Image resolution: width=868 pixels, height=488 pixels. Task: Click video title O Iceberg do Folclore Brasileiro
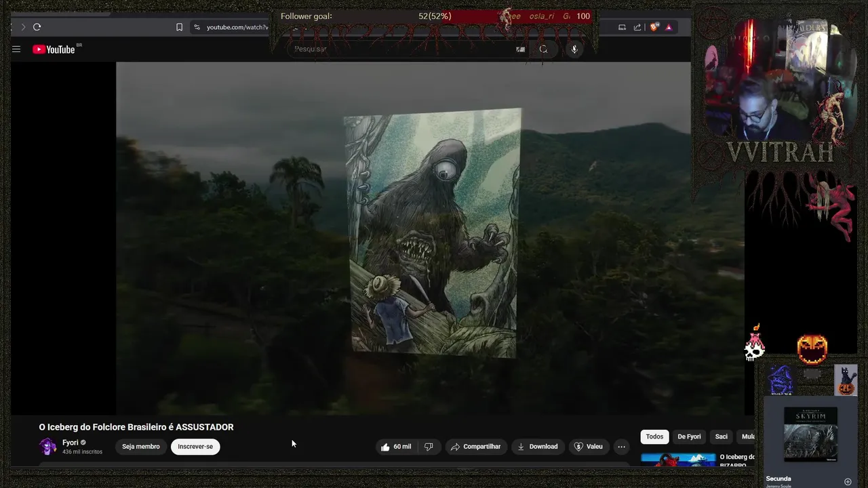[x=136, y=427]
